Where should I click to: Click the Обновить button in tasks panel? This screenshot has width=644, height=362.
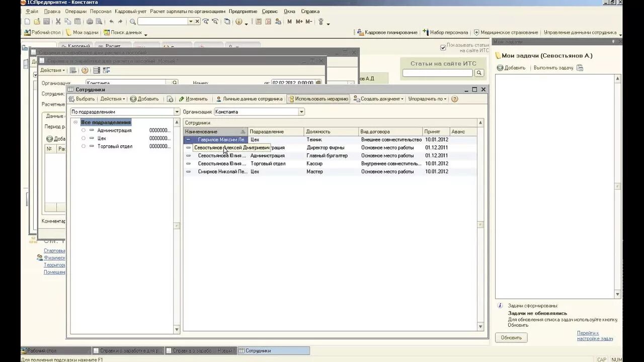(511, 337)
